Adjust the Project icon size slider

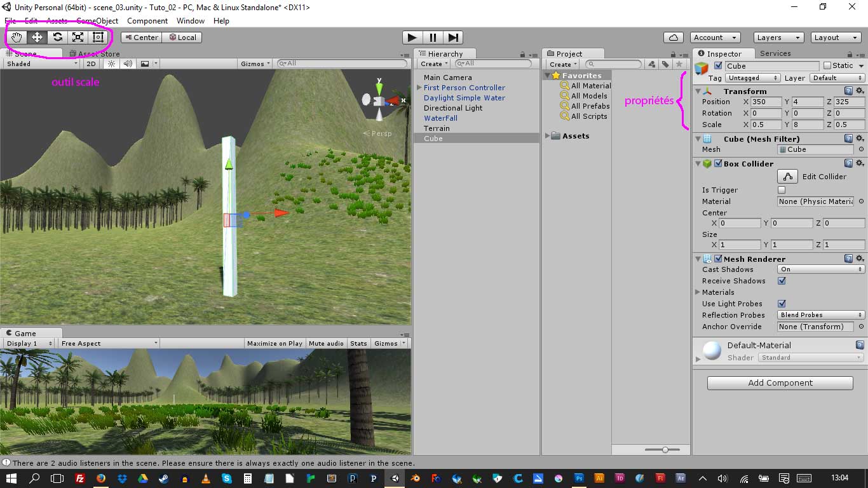[x=665, y=449]
